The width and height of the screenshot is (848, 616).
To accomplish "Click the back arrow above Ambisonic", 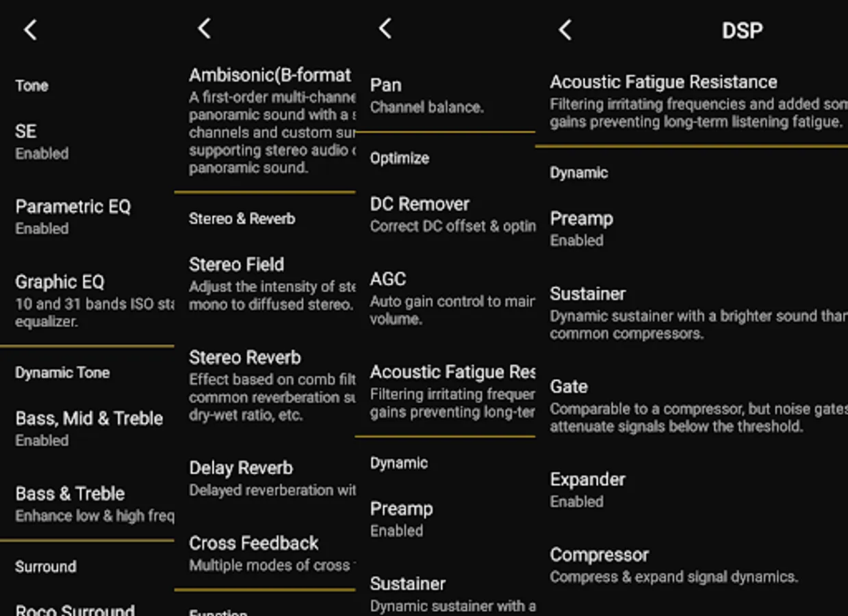I will (203, 29).
